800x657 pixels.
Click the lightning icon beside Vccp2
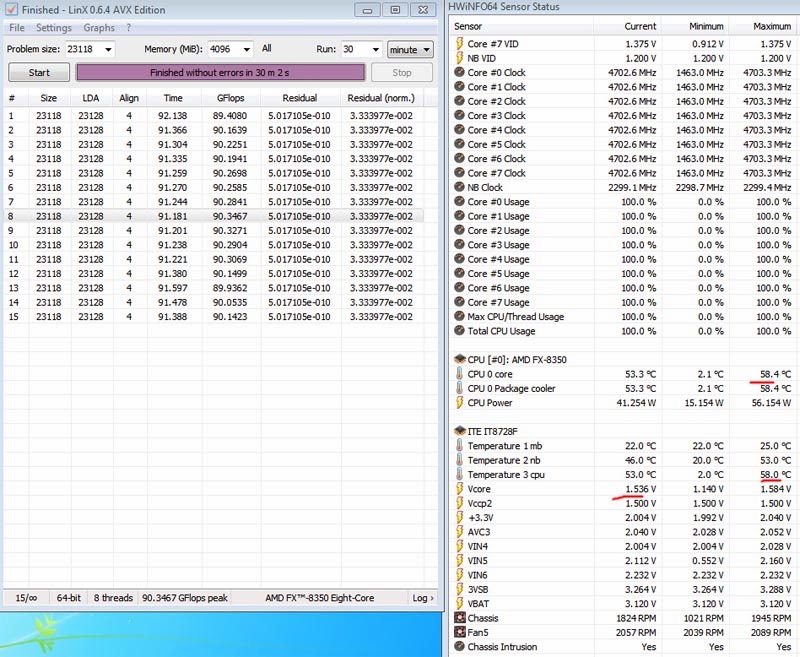[x=460, y=503]
